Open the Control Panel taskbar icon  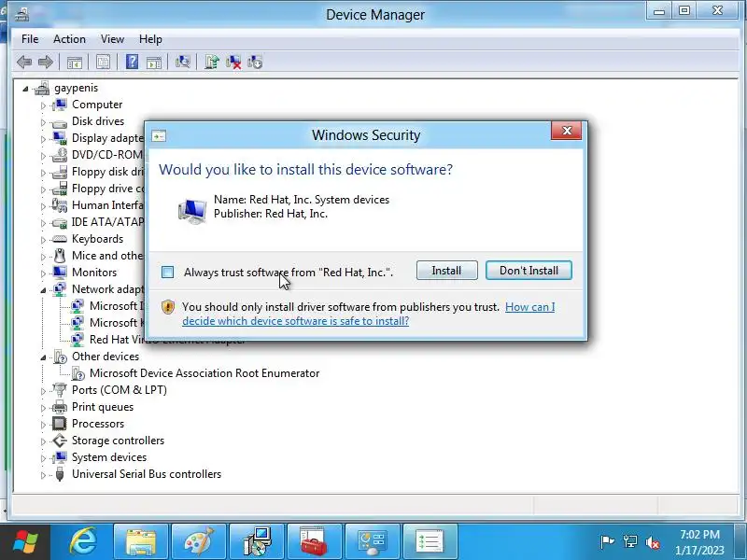coord(373,541)
